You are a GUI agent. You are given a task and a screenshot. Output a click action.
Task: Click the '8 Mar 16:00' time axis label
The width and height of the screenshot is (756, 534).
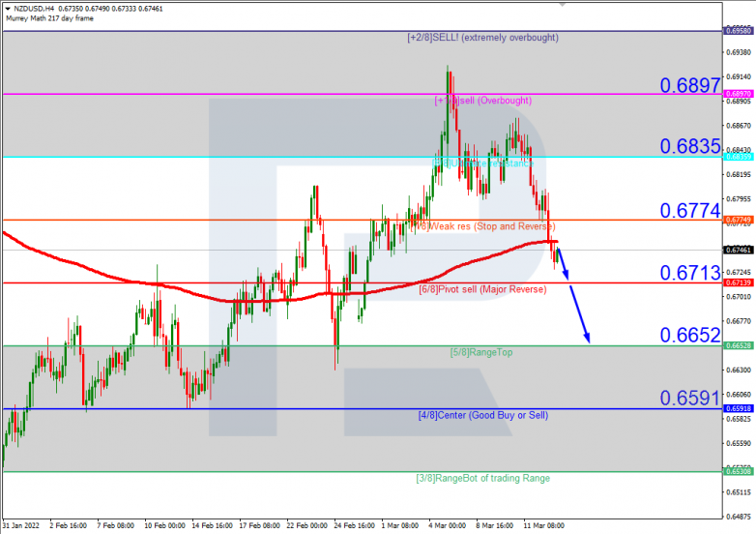495,526
